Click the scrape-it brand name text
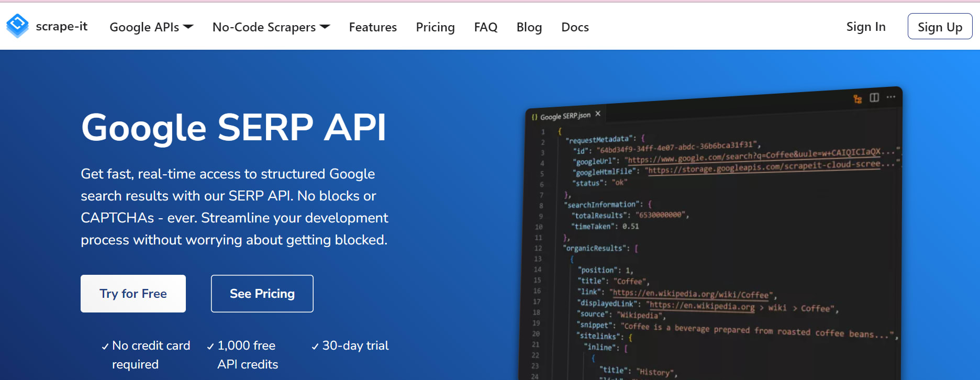This screenshot has width=980, height=380. 61,26
